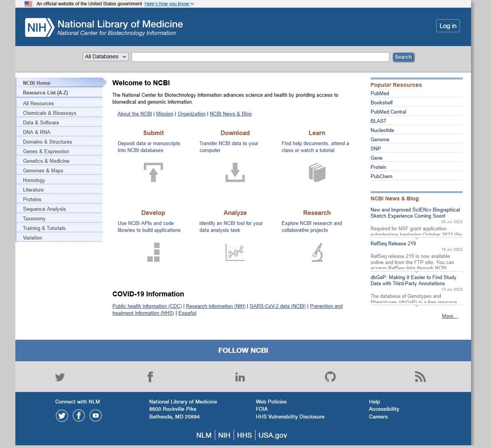Open Genomes & Maps category
491x448 pixels.
coord(59,170)
